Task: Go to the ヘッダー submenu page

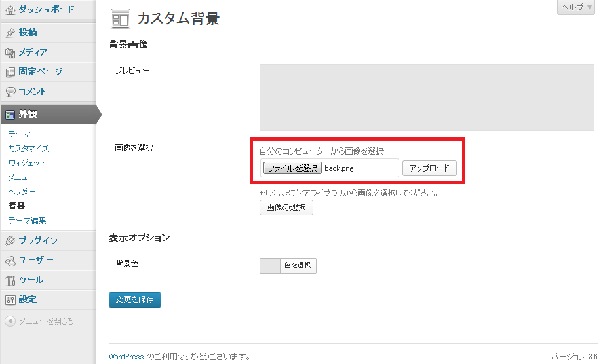Action: (x=22, y=192)
